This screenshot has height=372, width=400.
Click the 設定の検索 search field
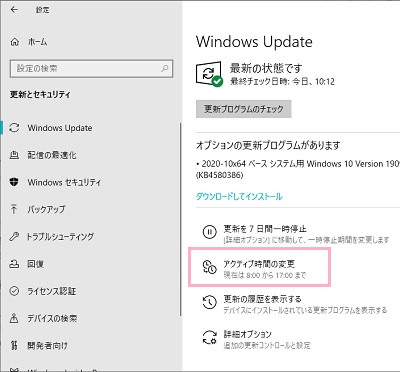click(91, 69)
